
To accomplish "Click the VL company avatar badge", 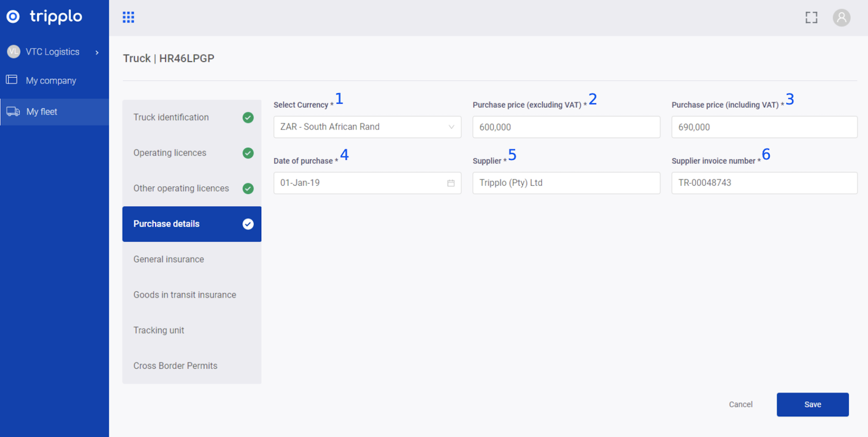I will (x=14, y=52).
